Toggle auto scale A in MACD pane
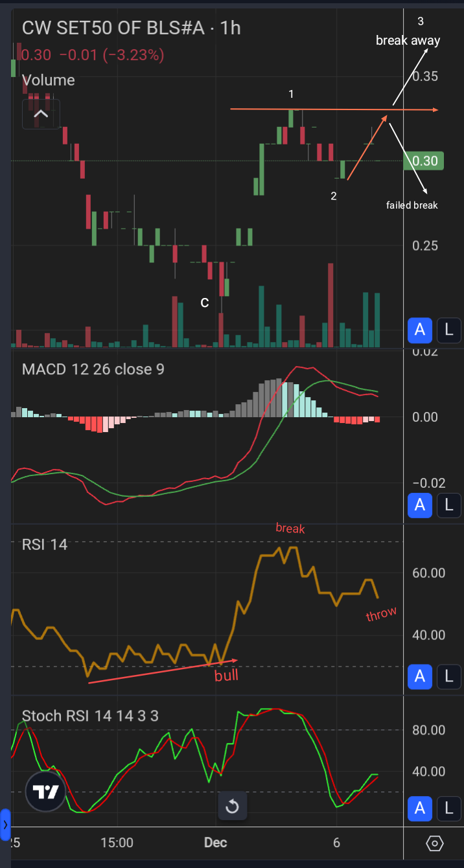The height and width of the screenshot is (868, 464). pos(420,505)
